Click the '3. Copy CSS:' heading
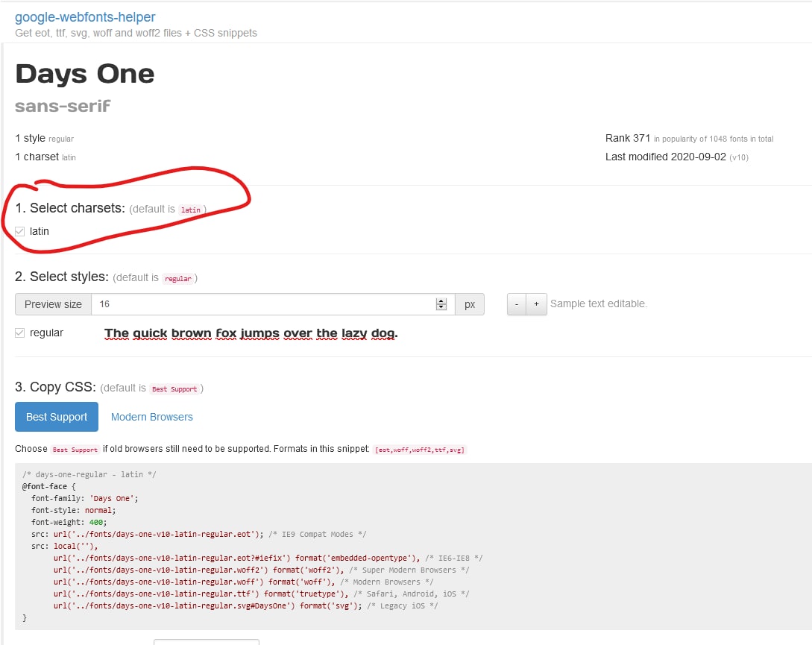Image resolution: width=812 pixels, height=645 pixels. [x=55, y=387]
